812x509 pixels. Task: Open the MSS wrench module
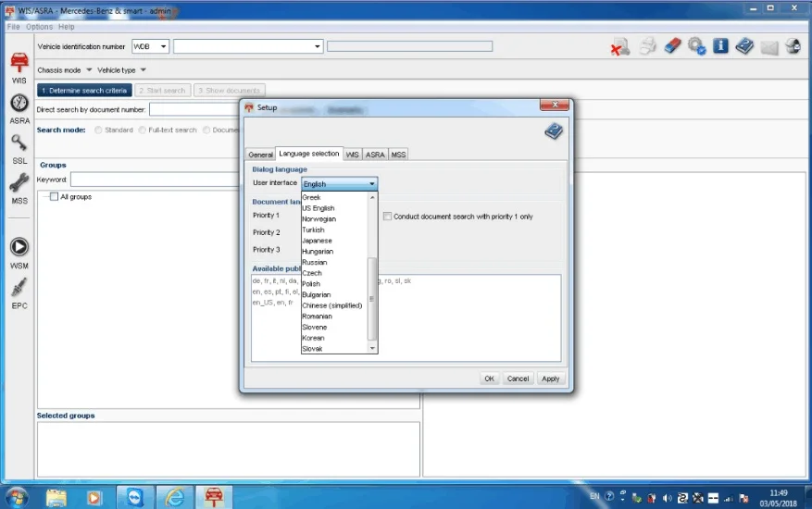19,189
